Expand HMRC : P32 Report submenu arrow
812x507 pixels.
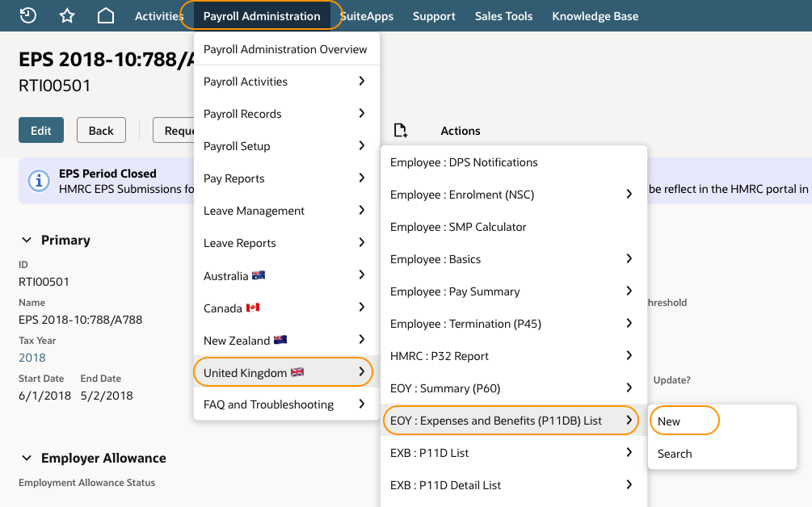tap(629, 355)
